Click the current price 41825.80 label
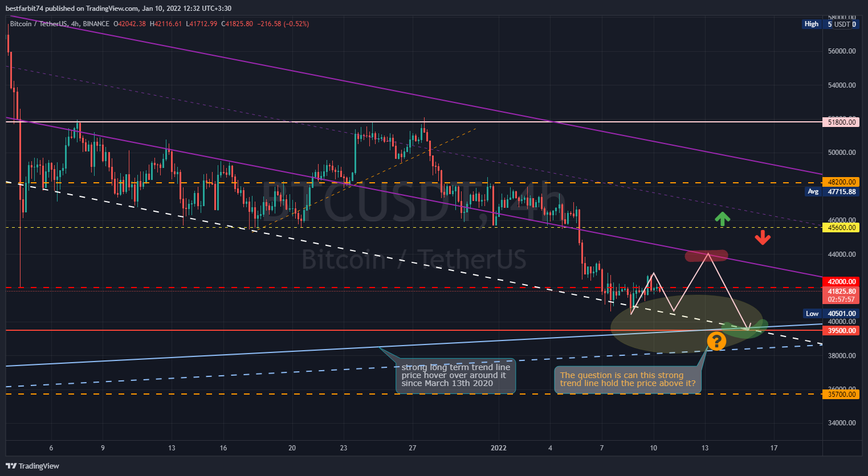The width and height of the screenshot is (868, 476). 841,291
